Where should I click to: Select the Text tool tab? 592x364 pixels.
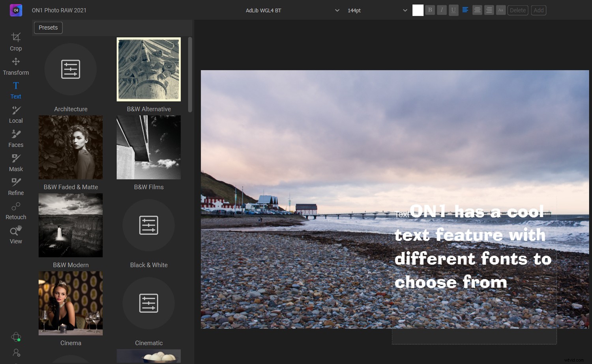pyautogui.click(x=16, y=90)
